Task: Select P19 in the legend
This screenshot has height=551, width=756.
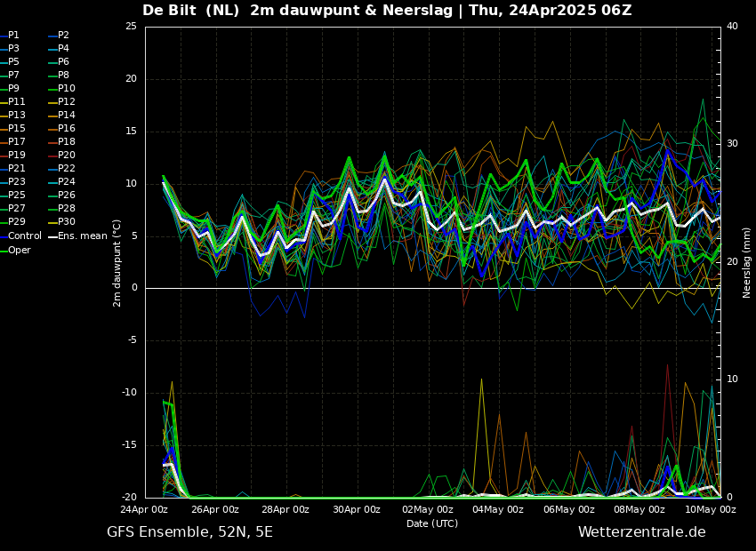Action: click(x=16, y=156)
